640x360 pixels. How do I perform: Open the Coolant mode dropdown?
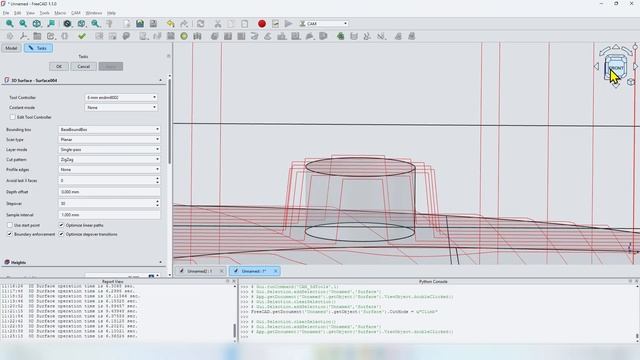click(121, 107)
